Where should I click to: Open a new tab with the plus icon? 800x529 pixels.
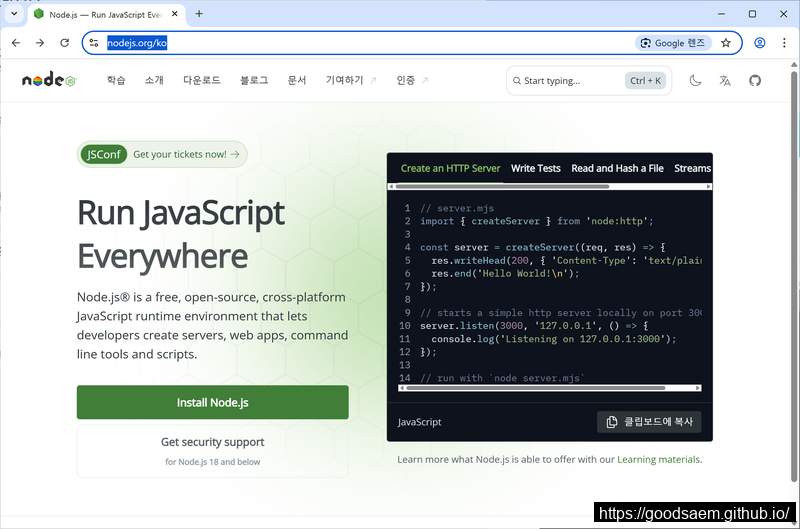(x=199, y=14)
